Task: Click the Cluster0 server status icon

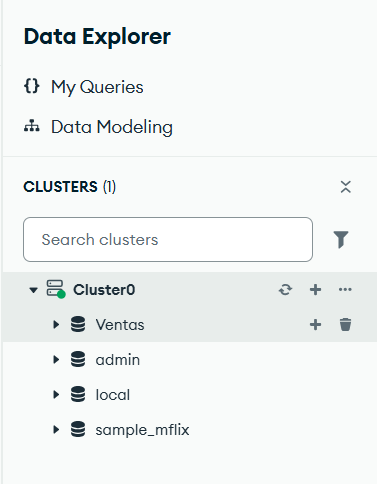Action: [55, 289]
